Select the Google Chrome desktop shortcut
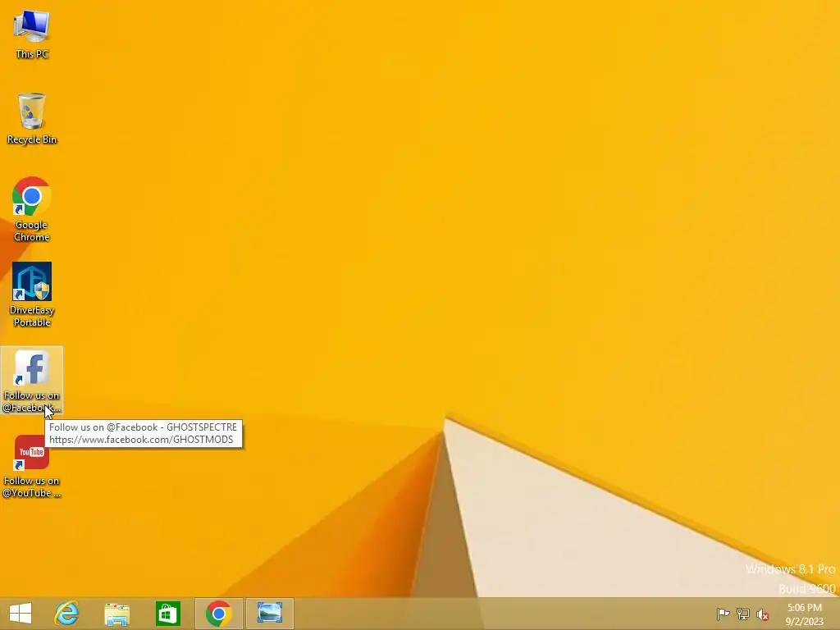 tap(32, 209)
